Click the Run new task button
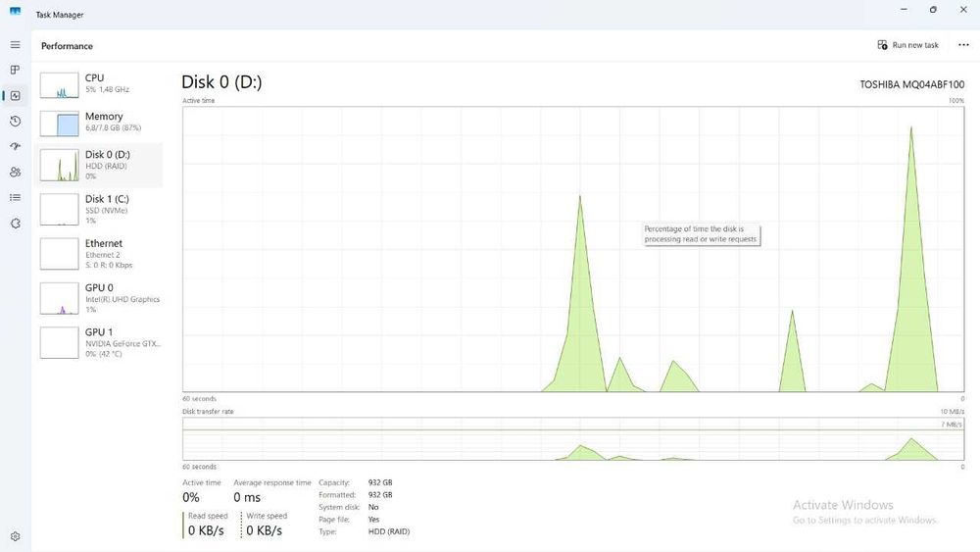 tap(907, 45)
